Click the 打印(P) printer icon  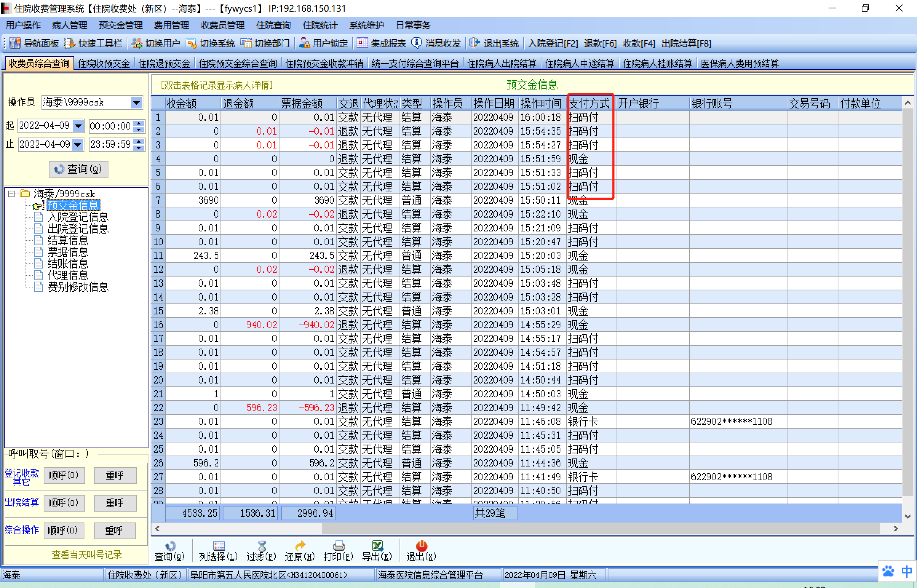(x=339, y=546)
